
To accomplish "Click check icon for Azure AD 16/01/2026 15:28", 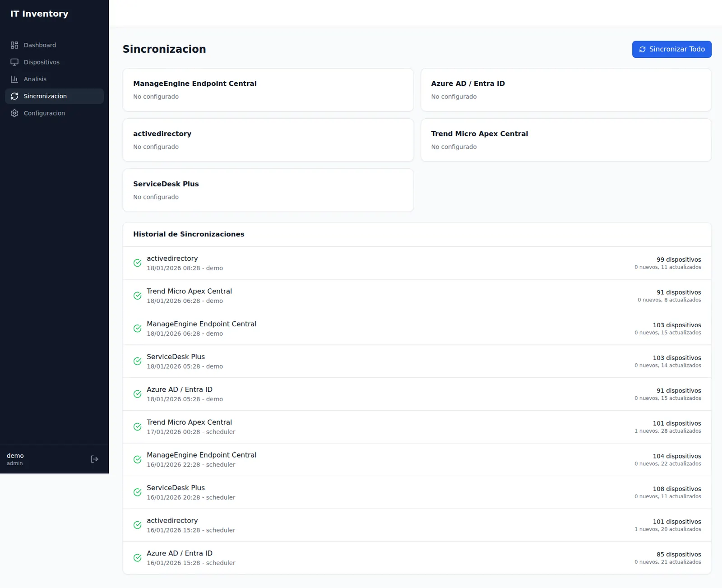I will pyautogui.click(x=138, y=558).
